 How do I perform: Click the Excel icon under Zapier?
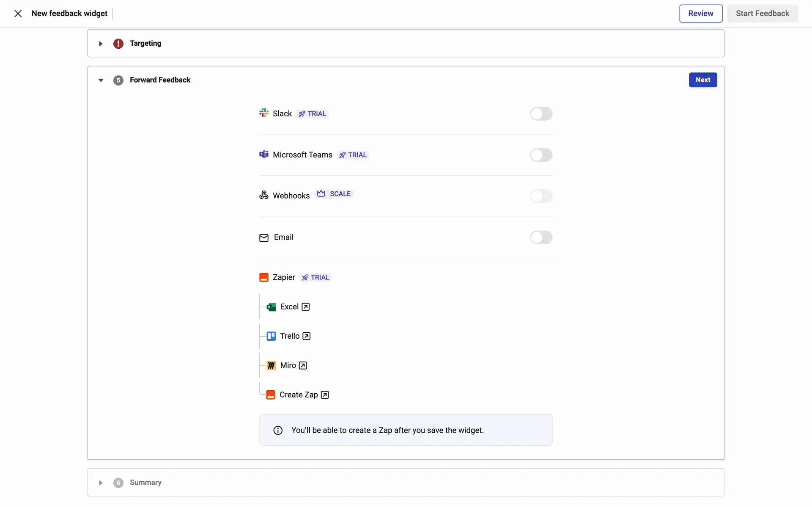(x=271, y=307)
